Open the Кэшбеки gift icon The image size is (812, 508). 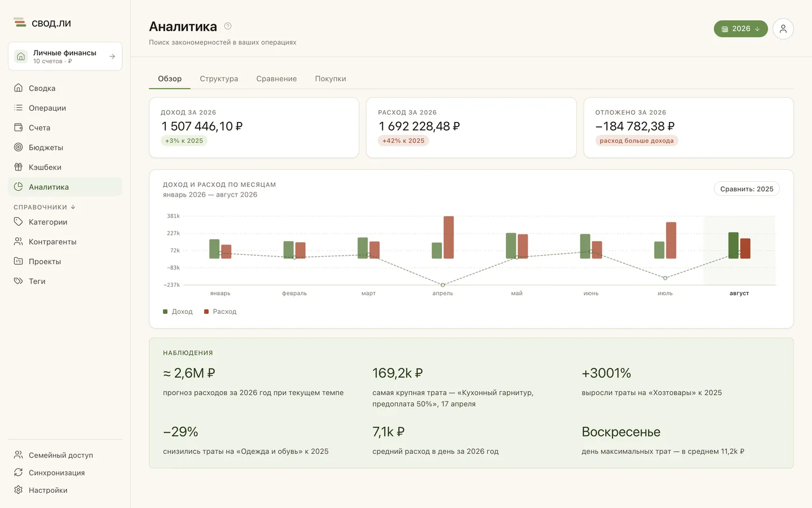click(18, 167)
